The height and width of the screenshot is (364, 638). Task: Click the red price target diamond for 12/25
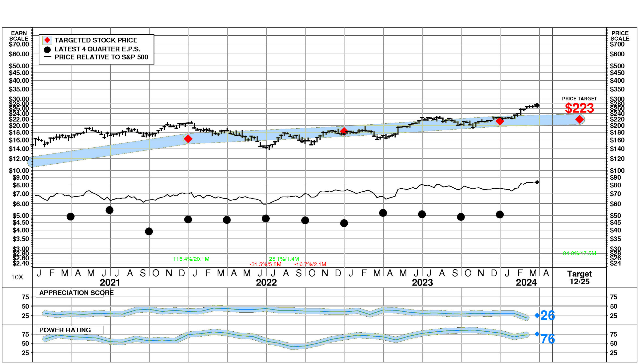pos(579,120)
